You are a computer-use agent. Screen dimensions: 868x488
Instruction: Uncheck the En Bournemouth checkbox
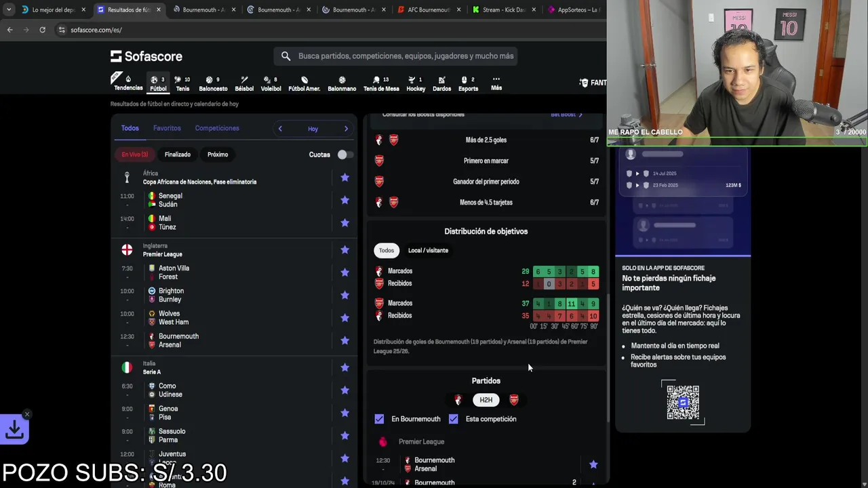tap(379, 419)
